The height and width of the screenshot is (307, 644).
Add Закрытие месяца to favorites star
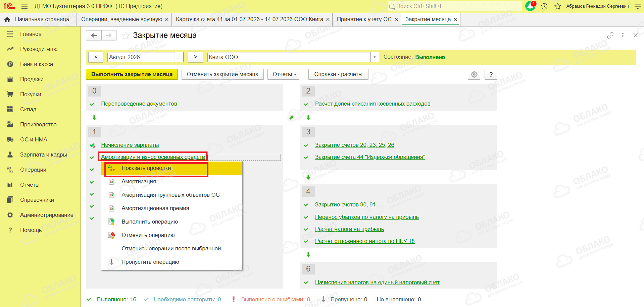coord(126,36)
